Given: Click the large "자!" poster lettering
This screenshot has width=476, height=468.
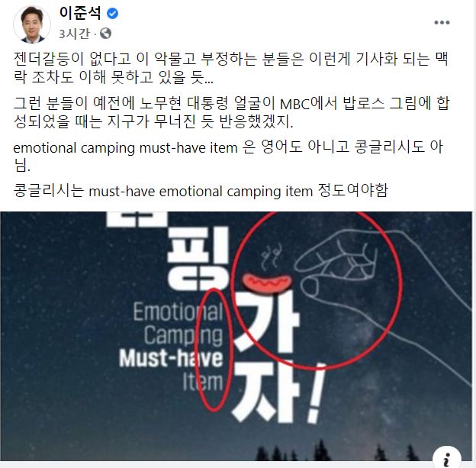Looking at the screenshot, I should [x=278, y=392].
